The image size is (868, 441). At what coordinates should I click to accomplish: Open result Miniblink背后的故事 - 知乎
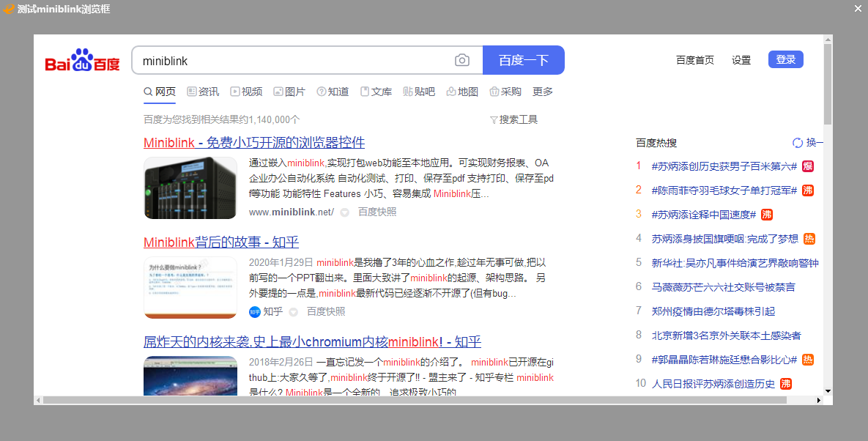(x=221, y=242)
